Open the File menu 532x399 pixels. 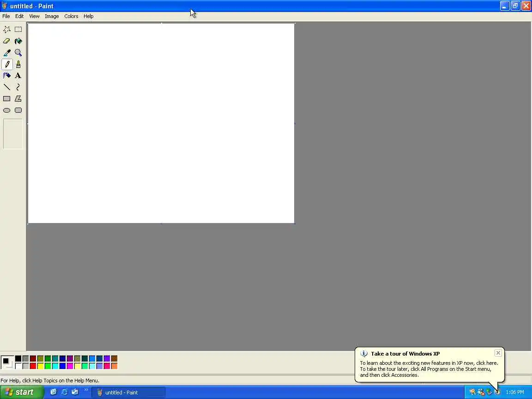pos(6,16)
